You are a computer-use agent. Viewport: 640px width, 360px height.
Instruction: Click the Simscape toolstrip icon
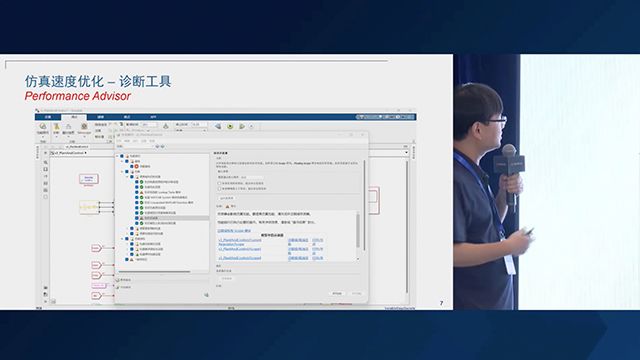[x=84, y=127]
